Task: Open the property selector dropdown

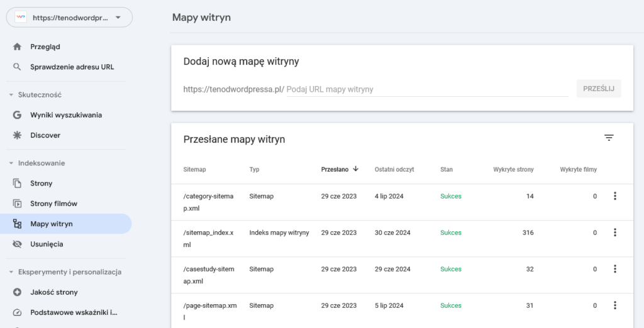Action: (69, 17)
